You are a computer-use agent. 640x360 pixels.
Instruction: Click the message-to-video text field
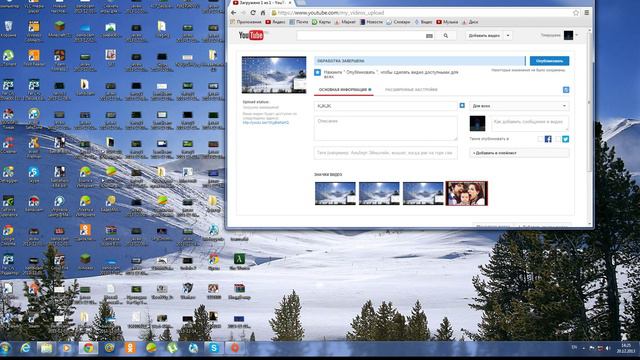[x=529, y=123]
